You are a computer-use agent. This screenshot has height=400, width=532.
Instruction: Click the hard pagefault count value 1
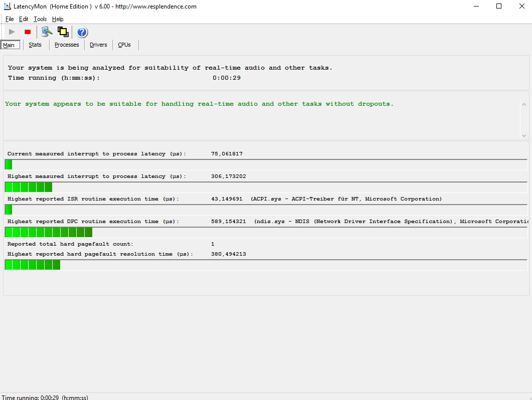tap(213, 244)
